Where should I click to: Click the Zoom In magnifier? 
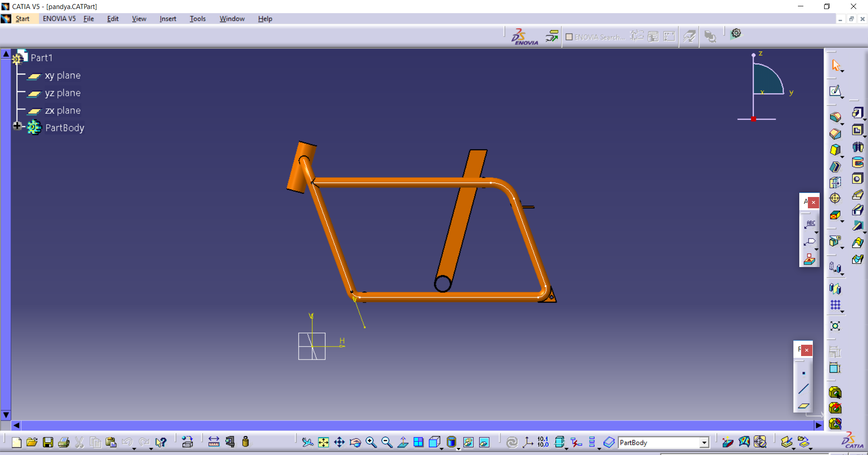point(371,442)
